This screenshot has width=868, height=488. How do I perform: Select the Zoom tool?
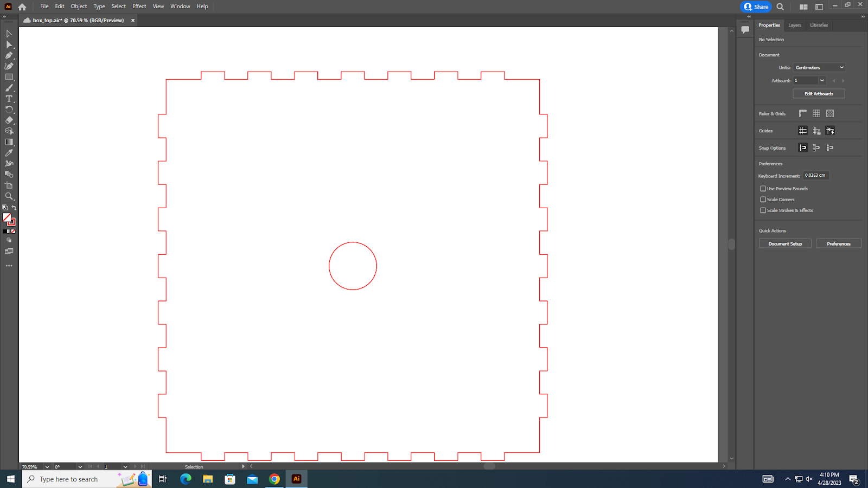pyautogui.click(x=9, y=196)
